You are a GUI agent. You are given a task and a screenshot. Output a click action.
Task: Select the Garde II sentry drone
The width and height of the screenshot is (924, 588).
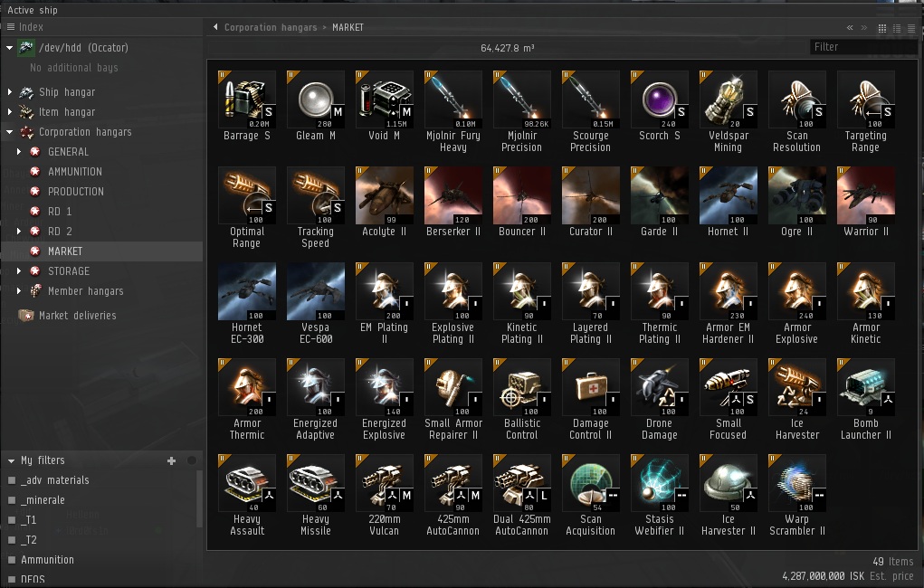pyautogui.click(x=660, y=202)
